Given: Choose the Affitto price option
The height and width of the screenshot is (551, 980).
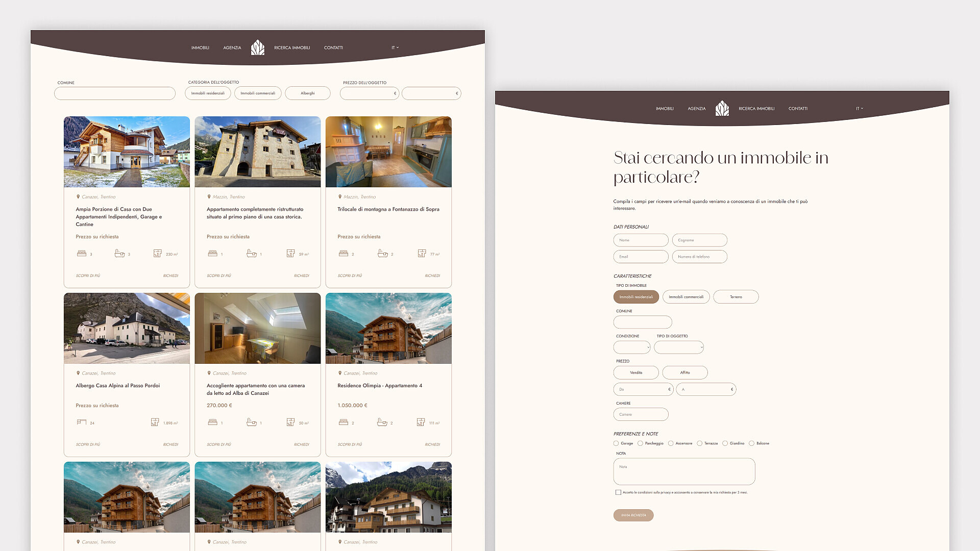Looking at the screenshot, I should pyautogui.click(x=685, y=372).
